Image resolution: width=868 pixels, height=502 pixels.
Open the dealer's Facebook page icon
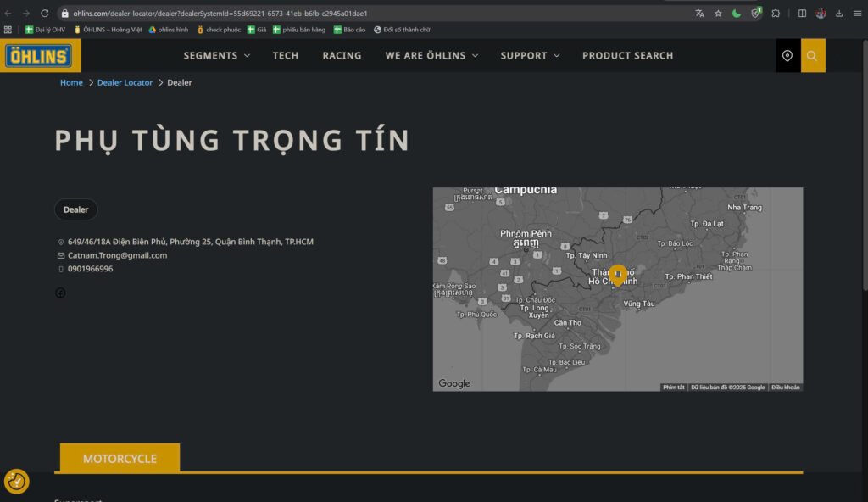[x=60, y=293]
